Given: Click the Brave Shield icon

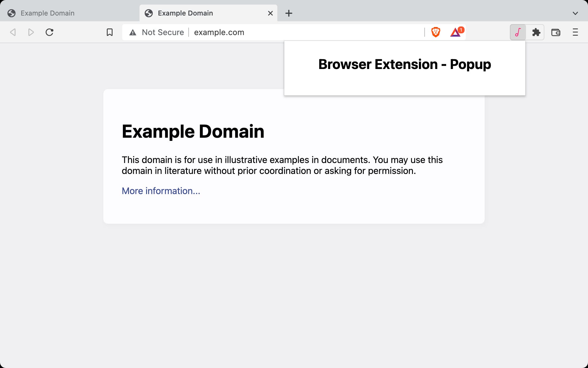Looking at the screenshot, I should tap(436, 32).
